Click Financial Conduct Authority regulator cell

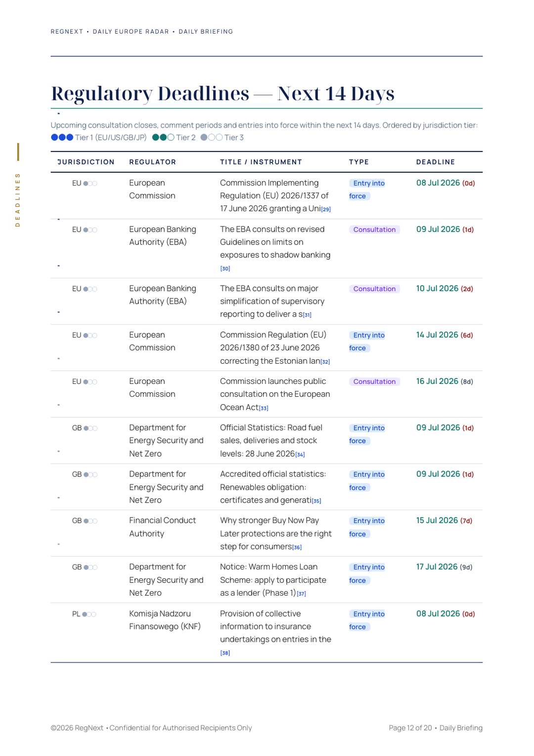[x=162, y=527]
